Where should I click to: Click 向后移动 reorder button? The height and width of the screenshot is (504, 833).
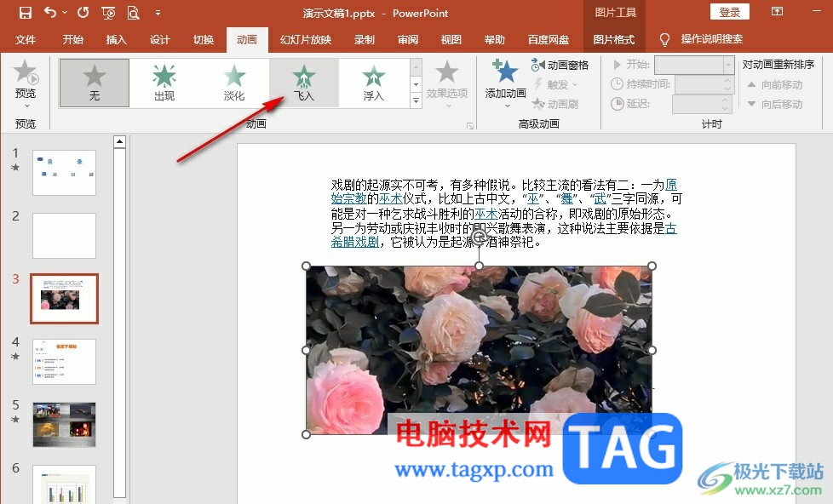click(x=775, y=104)
